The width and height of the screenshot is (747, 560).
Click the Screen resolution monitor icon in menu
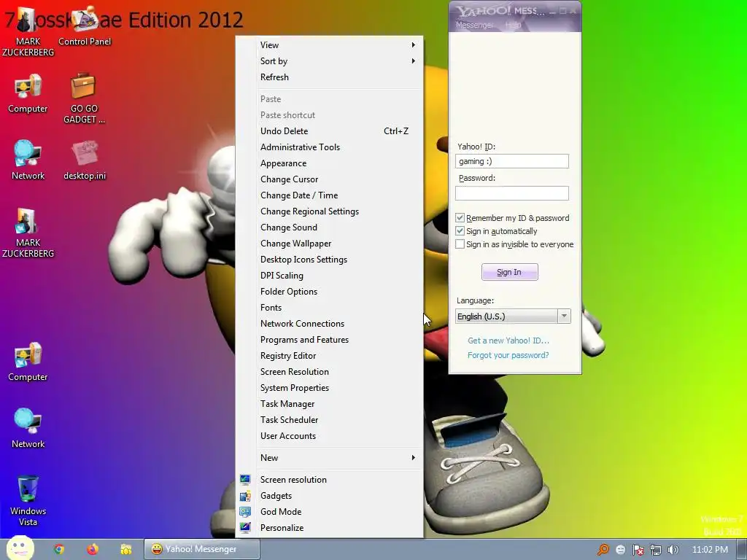[x=245, y=480]
